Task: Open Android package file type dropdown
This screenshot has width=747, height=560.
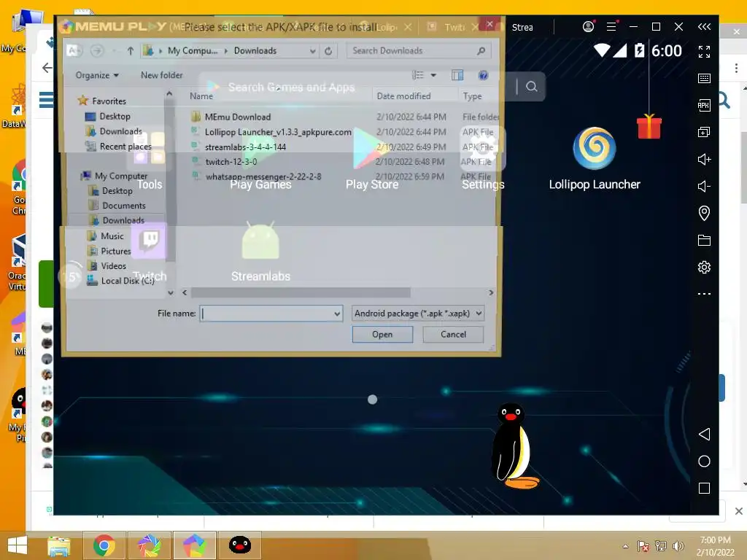Action: (418, 314)
